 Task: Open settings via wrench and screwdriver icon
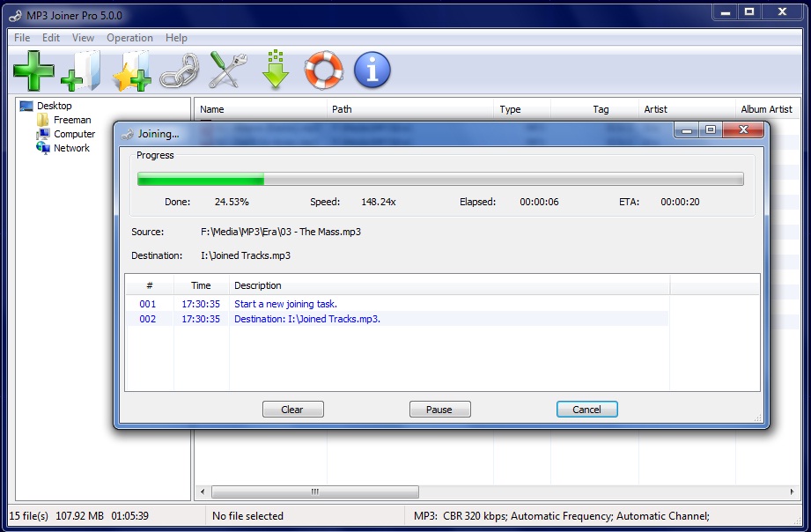click(x=226, y=70)
